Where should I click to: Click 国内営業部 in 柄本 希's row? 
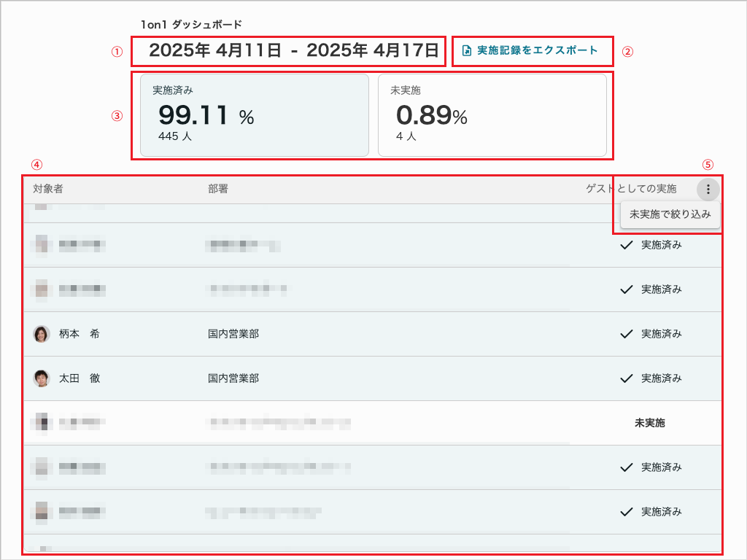(233, 334)
